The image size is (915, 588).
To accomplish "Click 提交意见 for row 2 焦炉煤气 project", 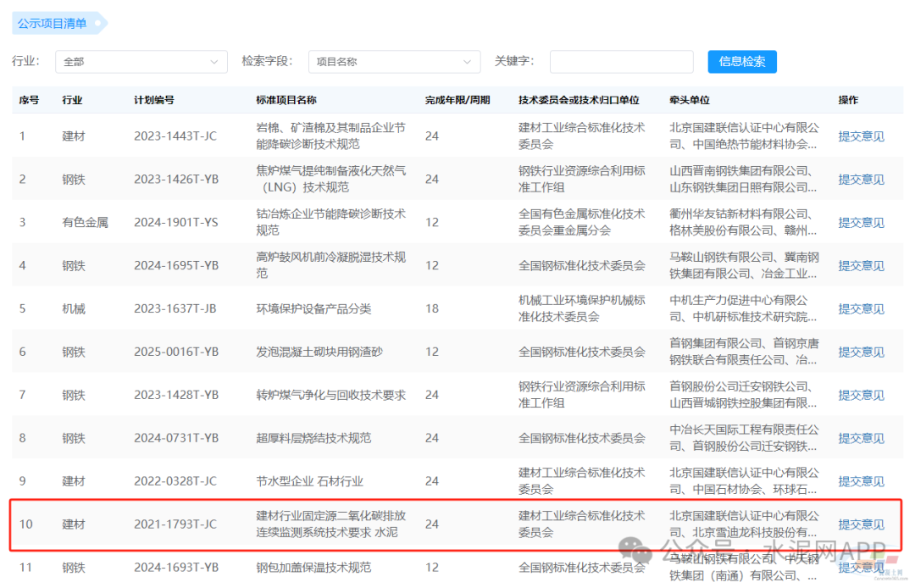I will point(861,180).
